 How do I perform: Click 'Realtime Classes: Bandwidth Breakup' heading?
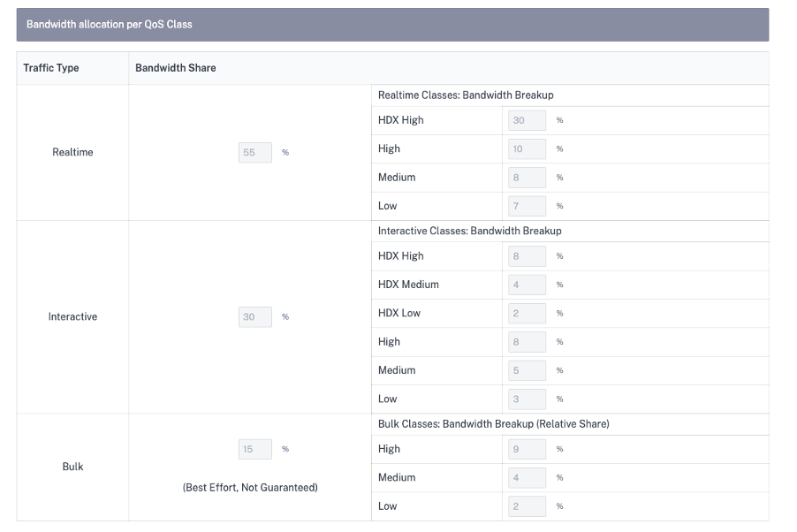466,95
